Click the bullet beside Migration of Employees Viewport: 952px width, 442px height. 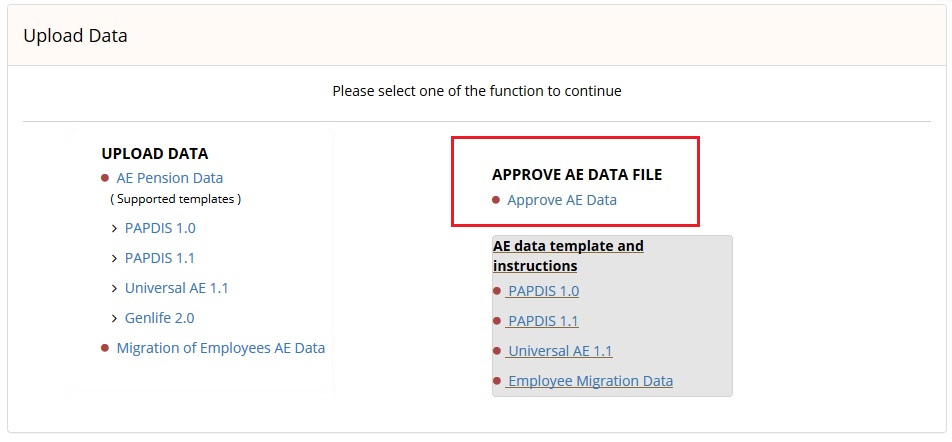105,348
